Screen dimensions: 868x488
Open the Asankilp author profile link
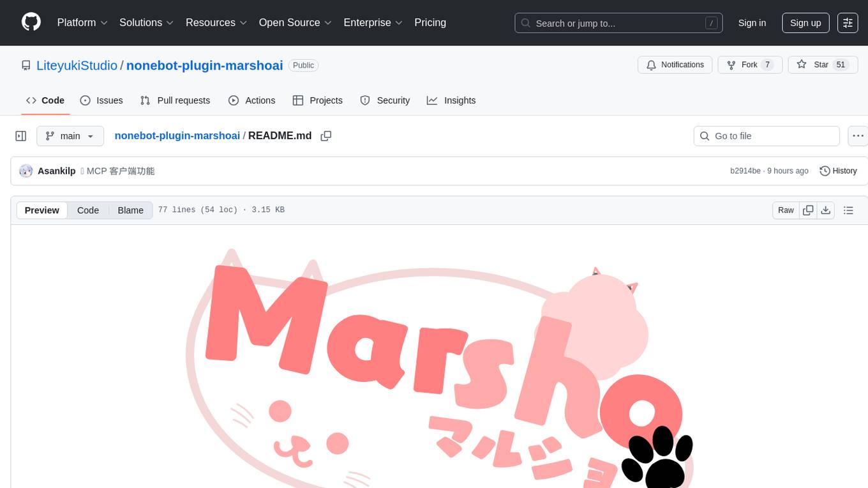click(x=57, y=171)
